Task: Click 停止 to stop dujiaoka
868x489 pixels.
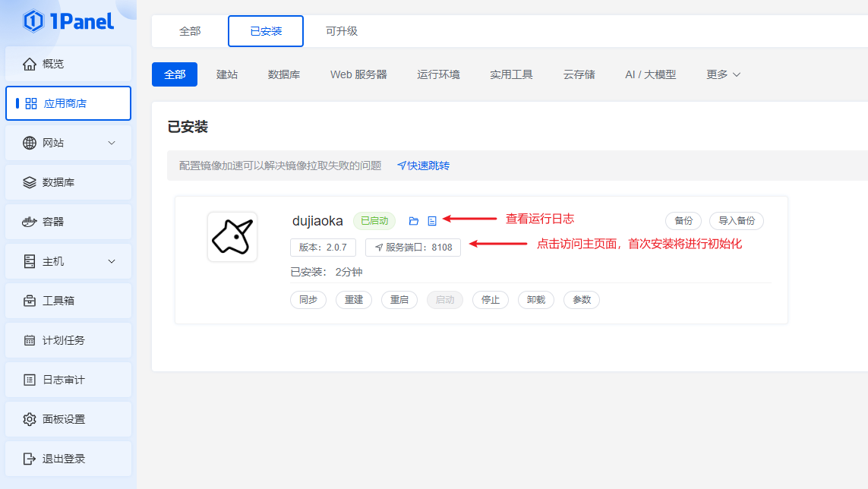Action: point(491,300)
